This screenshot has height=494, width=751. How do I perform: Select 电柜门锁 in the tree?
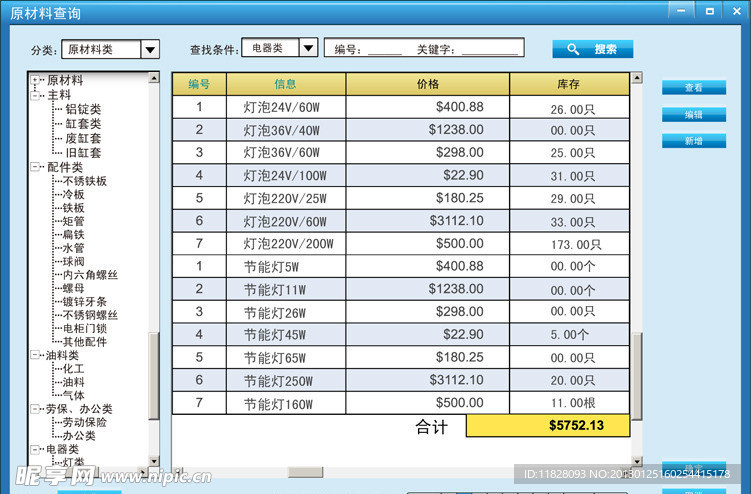coord(84,328)
